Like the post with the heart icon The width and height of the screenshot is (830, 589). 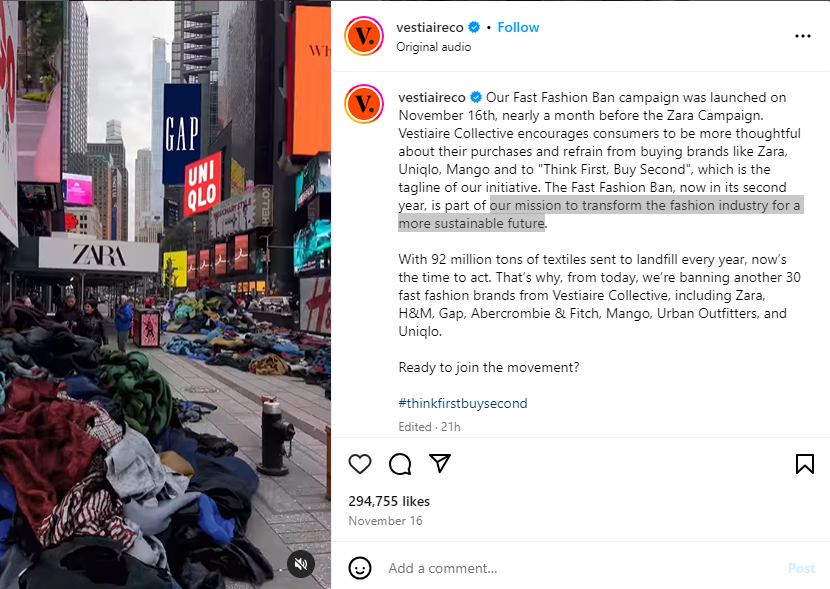click(x=360, y=464)
